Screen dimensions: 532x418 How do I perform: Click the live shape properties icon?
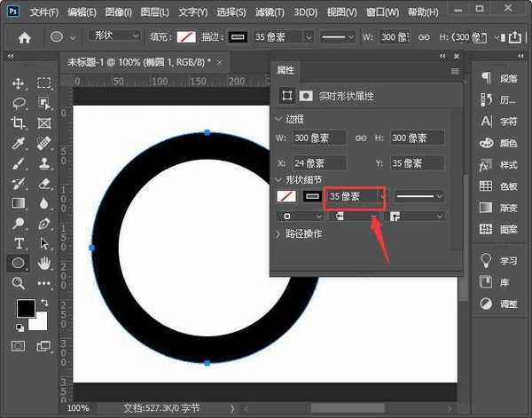(286, 96)
